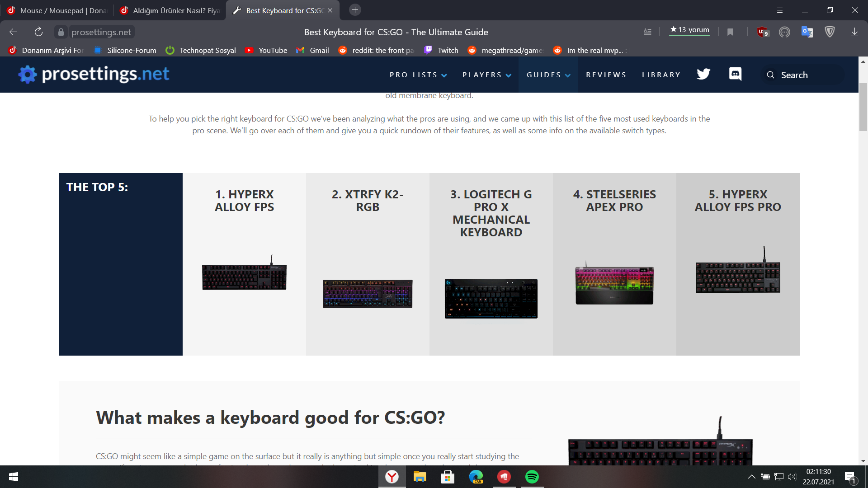
Task: Open reader mode icon in address bar
Action: (x=647, y=32)
